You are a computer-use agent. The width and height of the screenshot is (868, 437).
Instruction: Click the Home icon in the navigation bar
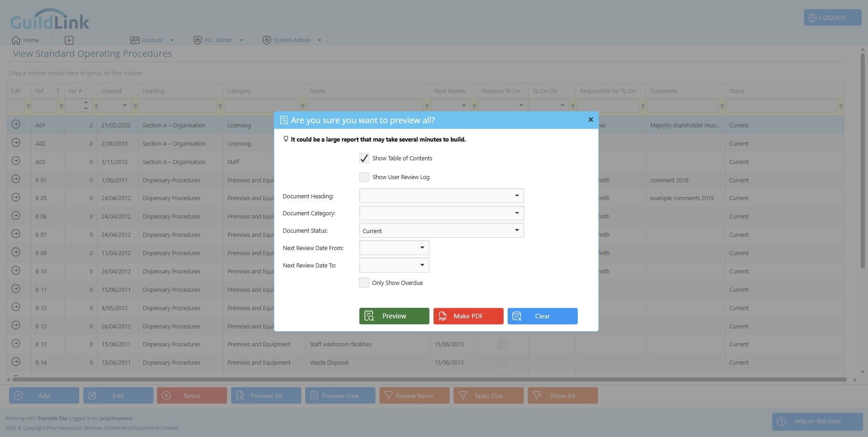pyautogui.click(x=16, y=40)
